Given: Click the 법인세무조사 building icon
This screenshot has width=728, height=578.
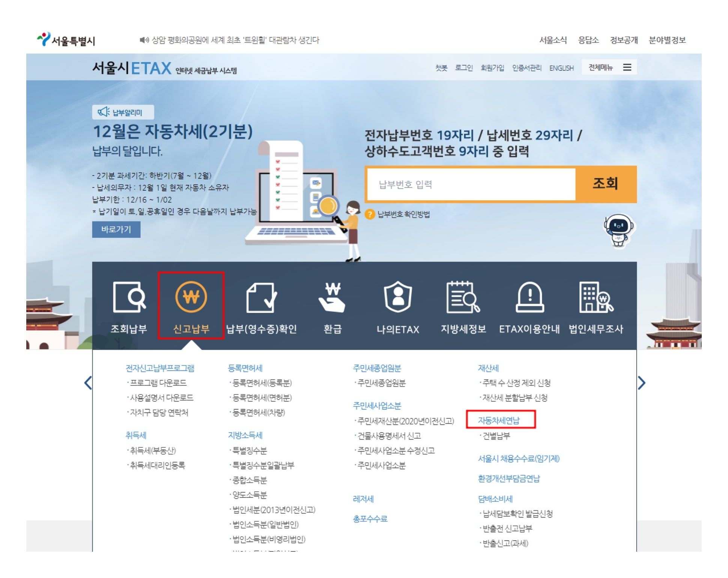Looking at the screenshot, I should tap(596, 297).
